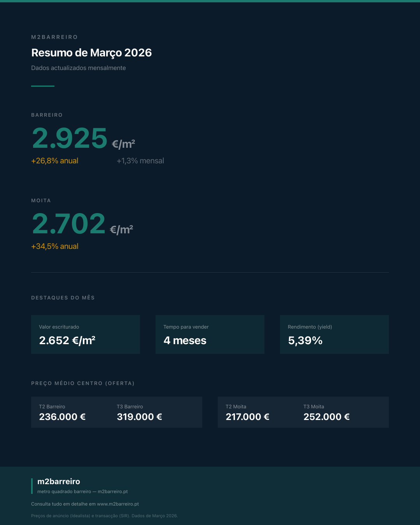Click 'Preço médio centro (oferta)' section title
The height and width of the screenshot is (525, 420).
(x=83, y=383)
